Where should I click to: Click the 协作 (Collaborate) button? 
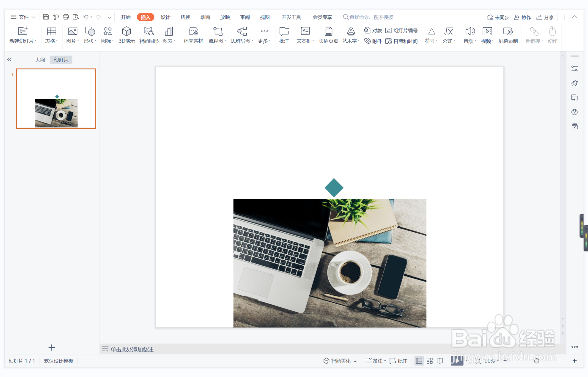pos(523,17)
